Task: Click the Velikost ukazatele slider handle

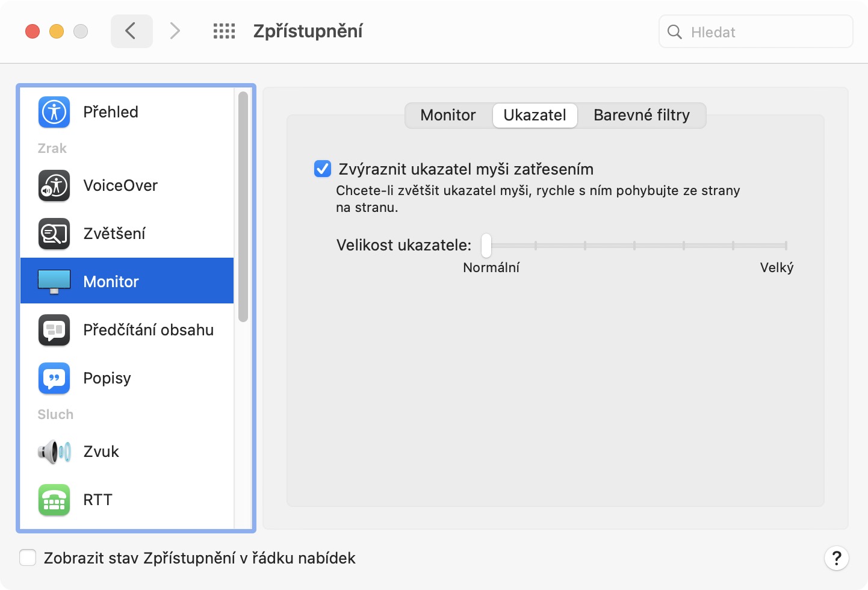Action: tap(486, 245)
